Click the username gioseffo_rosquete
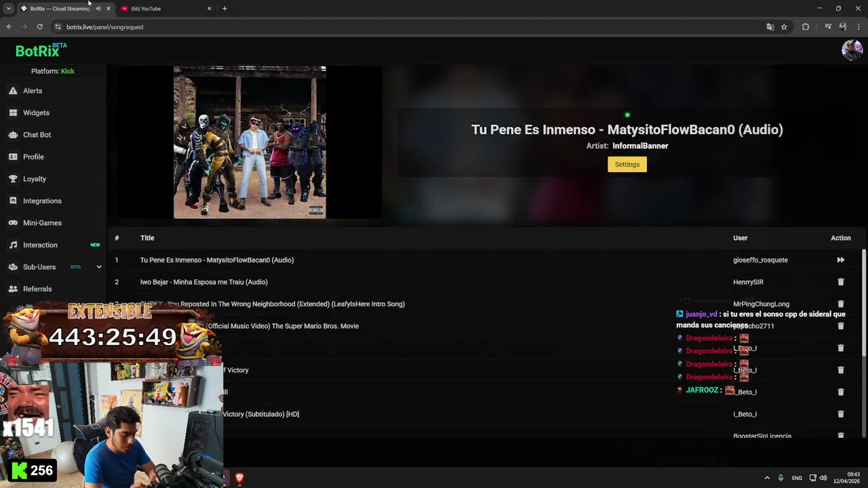This screenshot has height=488, width=868. point(760,260)
